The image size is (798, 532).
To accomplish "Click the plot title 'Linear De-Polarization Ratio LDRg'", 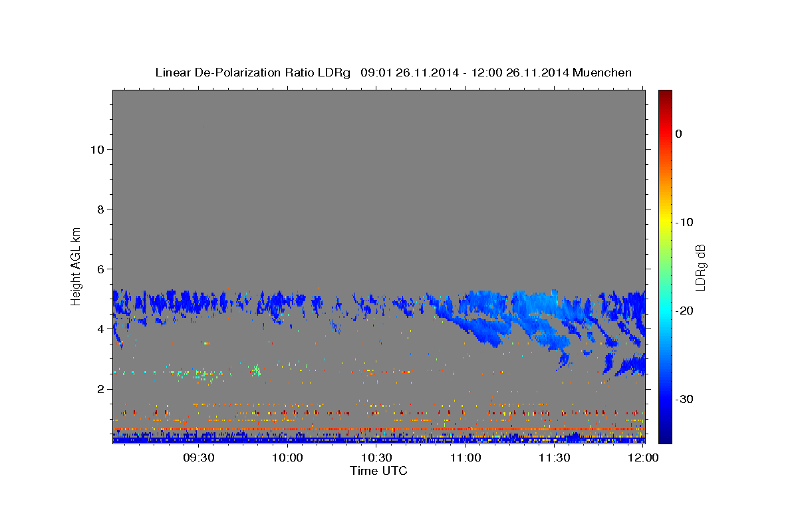I will coord(252,72).
